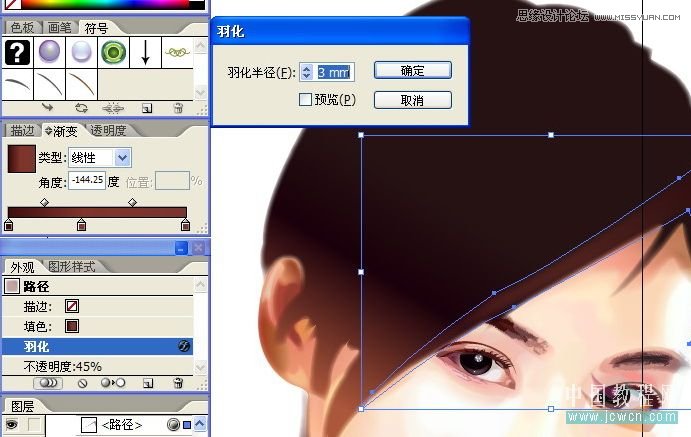Select the purple sphere symbol
691x437 pixels.
pos(49,52)
